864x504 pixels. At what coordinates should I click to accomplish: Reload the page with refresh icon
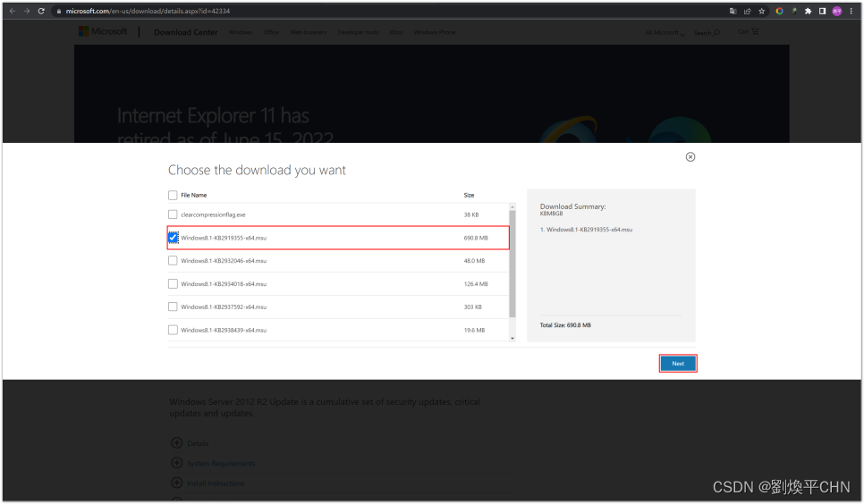[41, 11]
